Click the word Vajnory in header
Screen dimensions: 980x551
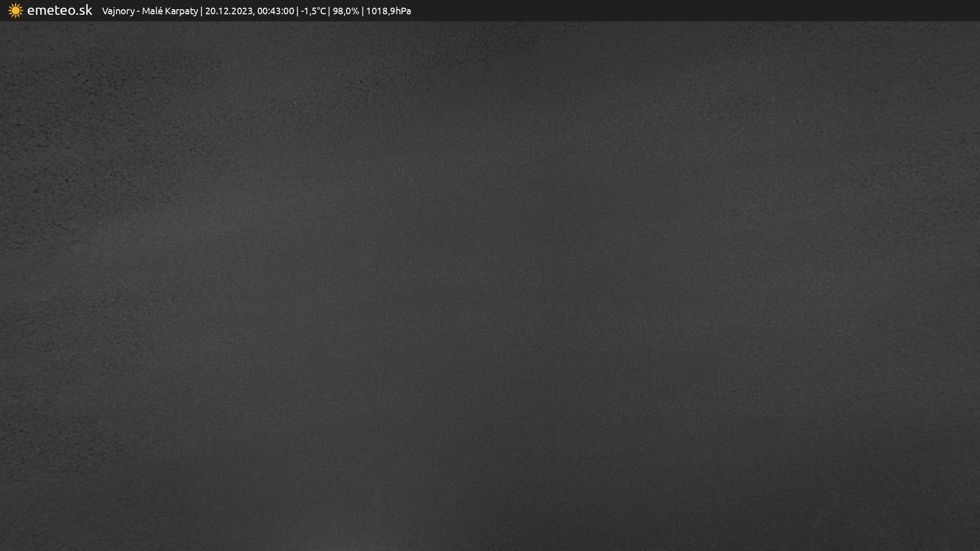pos(118,11)
